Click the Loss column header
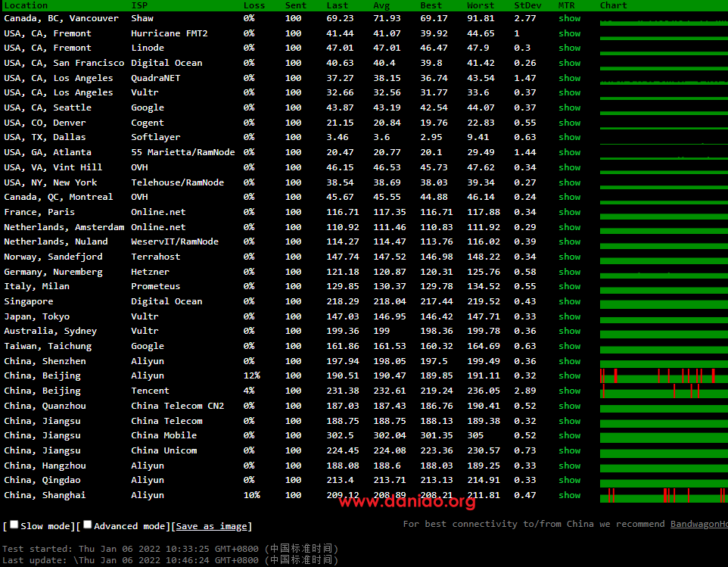The image size is (728, 567). 254,5
